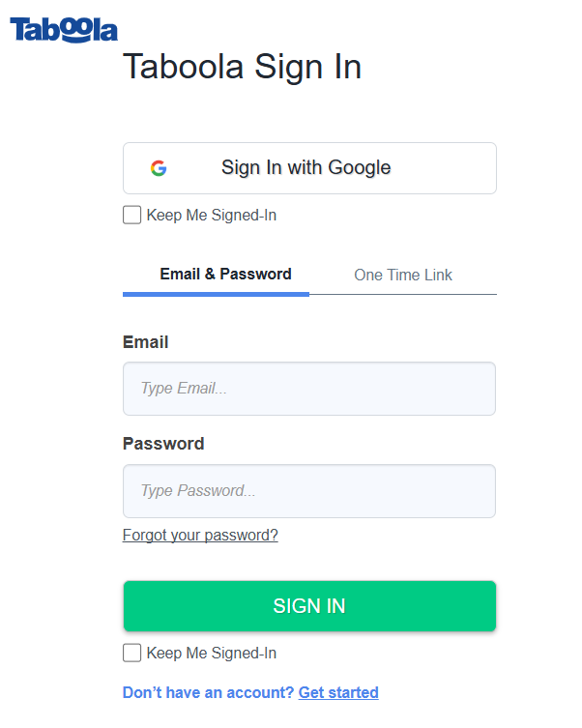
Task: Click Keep Me Signed-In text below SIGN IN
Action: 212,653
